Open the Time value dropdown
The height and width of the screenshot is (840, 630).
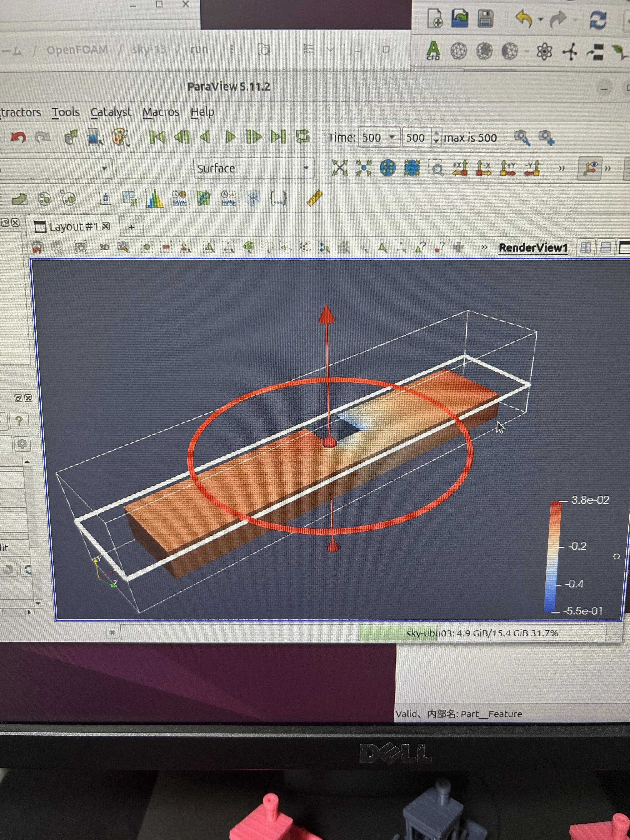pyautogui.click(x=379, y=137)
